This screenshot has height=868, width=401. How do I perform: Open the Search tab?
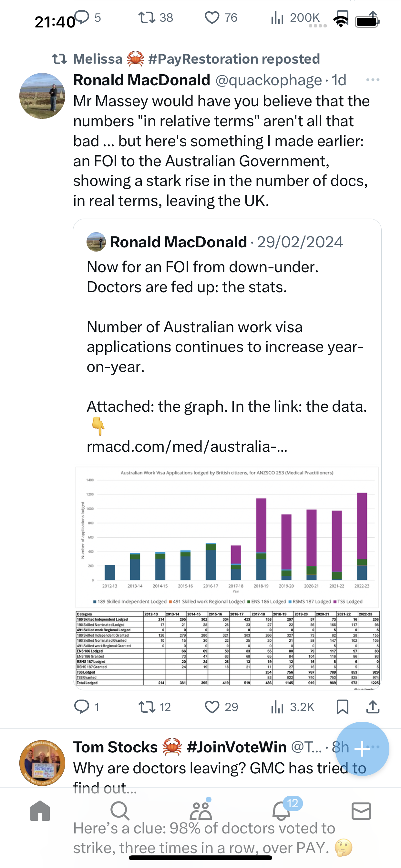[120, 811]
